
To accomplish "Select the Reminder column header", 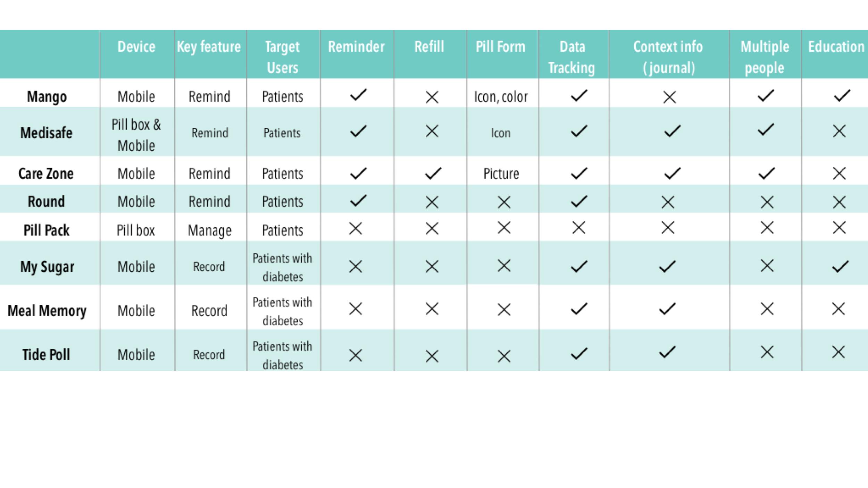I will pos(357,47).
